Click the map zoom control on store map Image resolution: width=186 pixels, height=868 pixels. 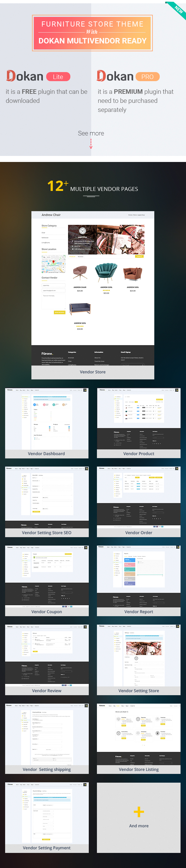point(63,268)
